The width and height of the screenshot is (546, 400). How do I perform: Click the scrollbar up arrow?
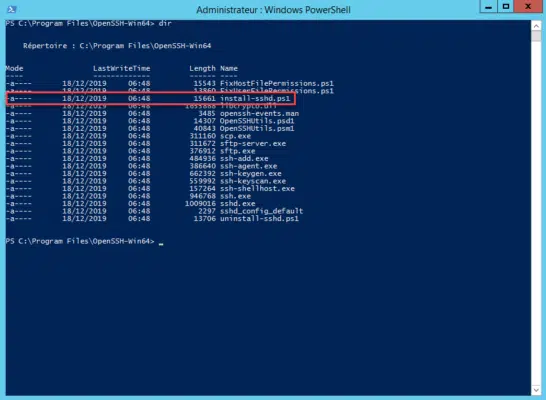[536, 26]
